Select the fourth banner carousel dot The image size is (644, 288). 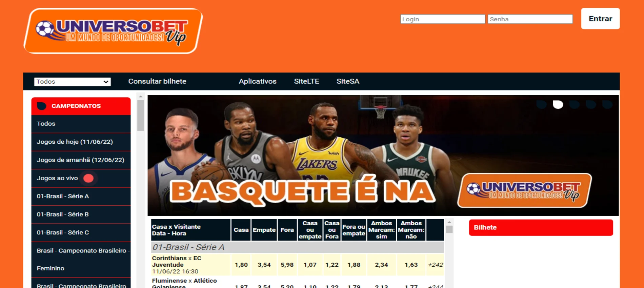pos(591,104)
